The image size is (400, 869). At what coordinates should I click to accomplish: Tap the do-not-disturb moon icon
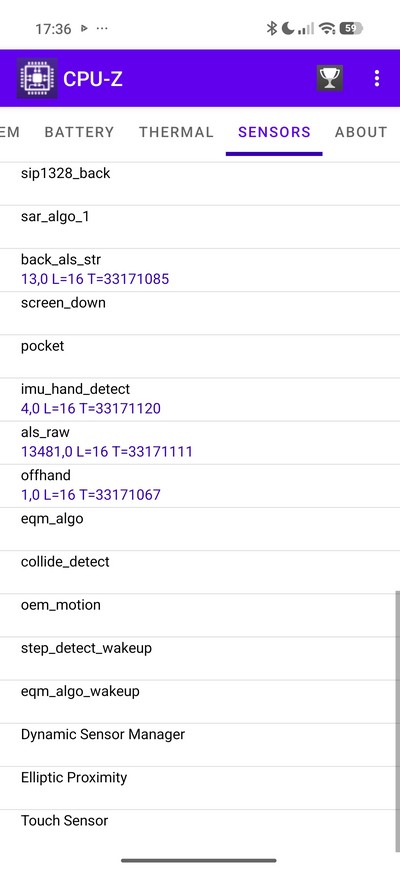tap(288, 28)
